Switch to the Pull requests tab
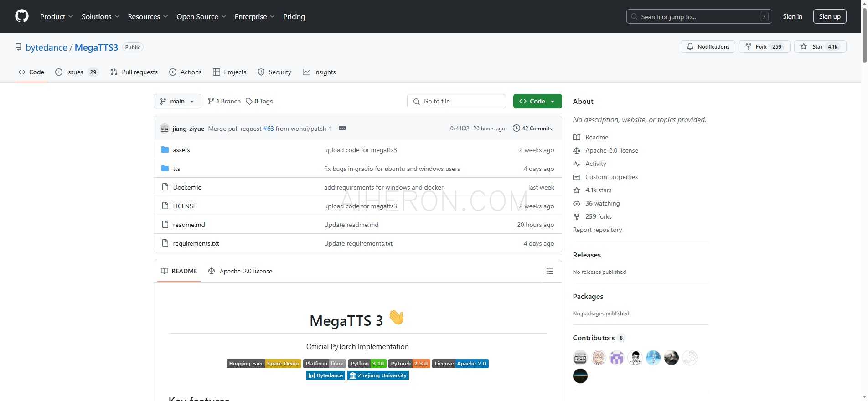The image size is (868, 401). [x=134, y=72]
